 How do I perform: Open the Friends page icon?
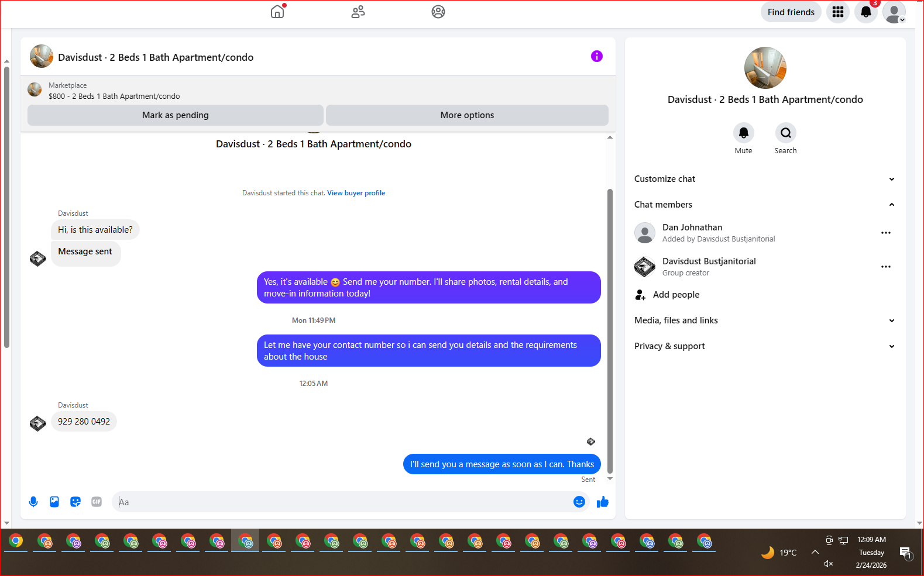coord(358,12)
